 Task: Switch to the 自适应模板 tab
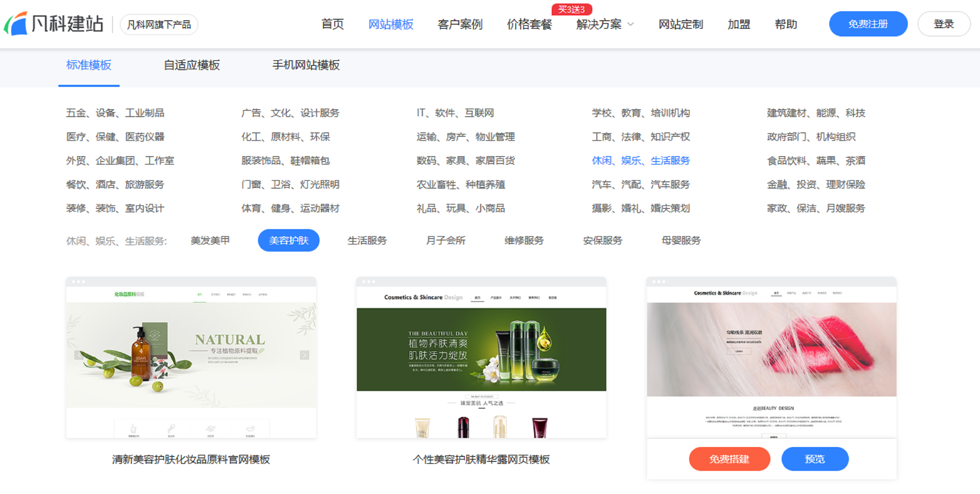[192, 65]
